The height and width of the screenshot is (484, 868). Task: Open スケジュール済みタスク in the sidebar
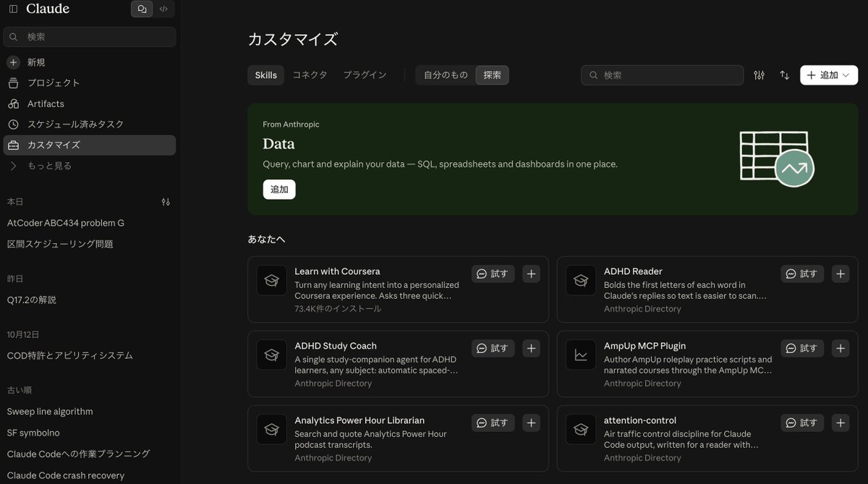90,124
